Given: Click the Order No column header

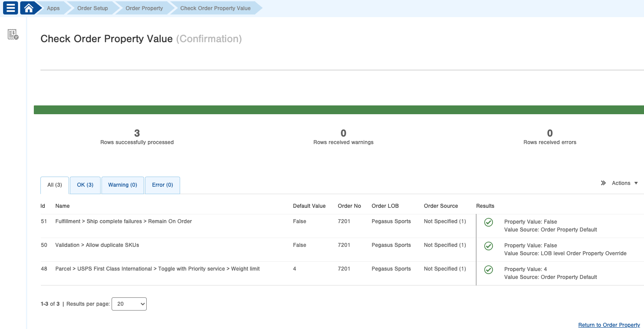Looking at the screenshot, I should (x=349, y=206).
